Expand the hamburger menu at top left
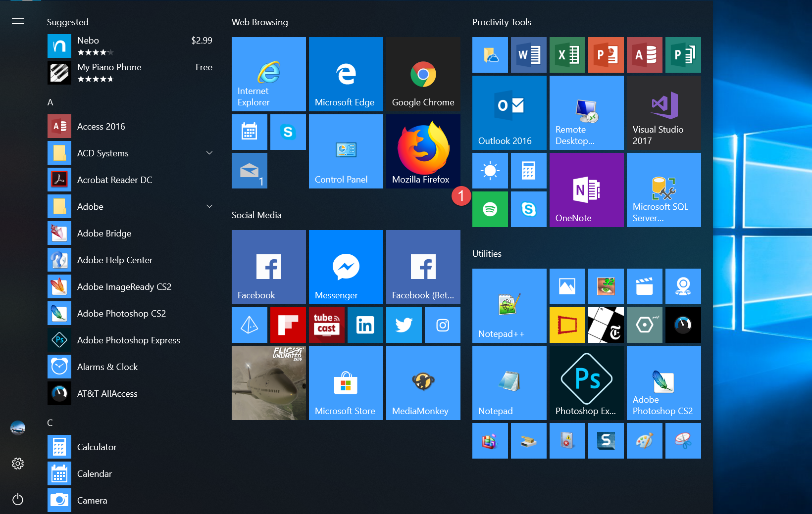The height and width of the screenshot is (514, 812). coord(18,21)
